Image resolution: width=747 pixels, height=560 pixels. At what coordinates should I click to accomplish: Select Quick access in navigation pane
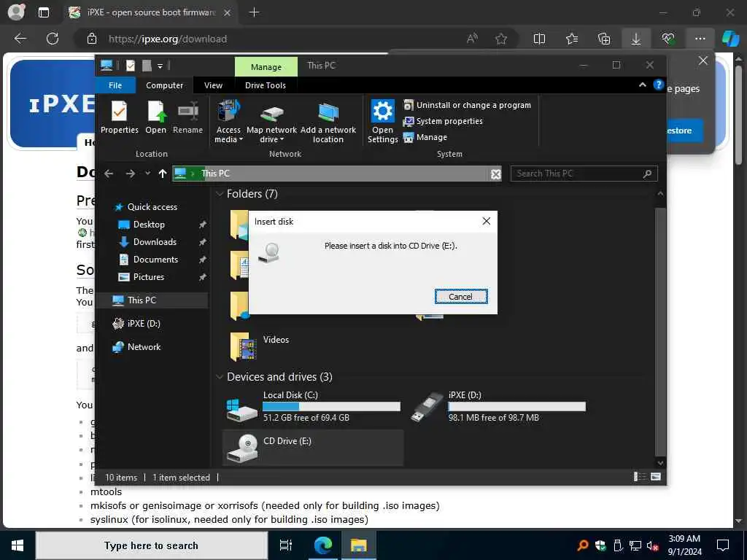point(152,206)
